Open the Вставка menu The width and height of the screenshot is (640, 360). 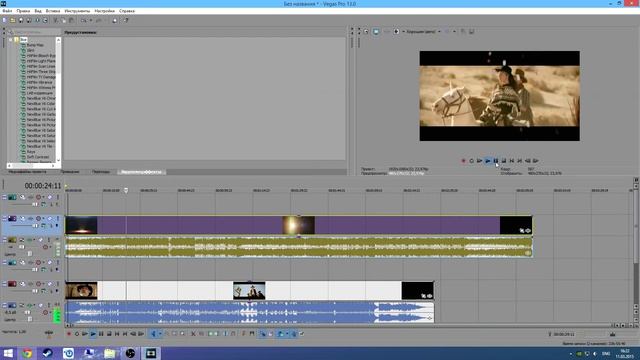(53, 11)
